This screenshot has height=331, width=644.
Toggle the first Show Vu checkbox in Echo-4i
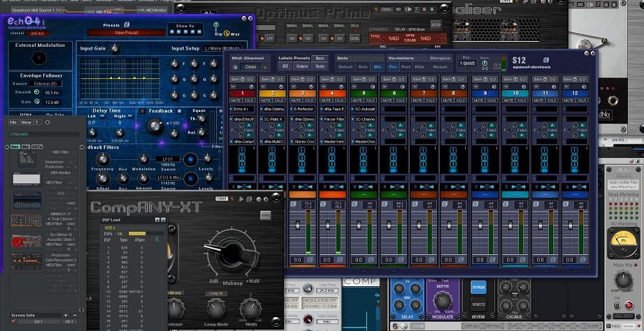173,31
